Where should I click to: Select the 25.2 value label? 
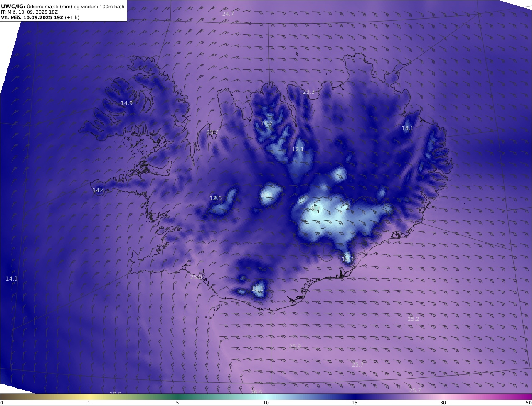tap(414, 319)
